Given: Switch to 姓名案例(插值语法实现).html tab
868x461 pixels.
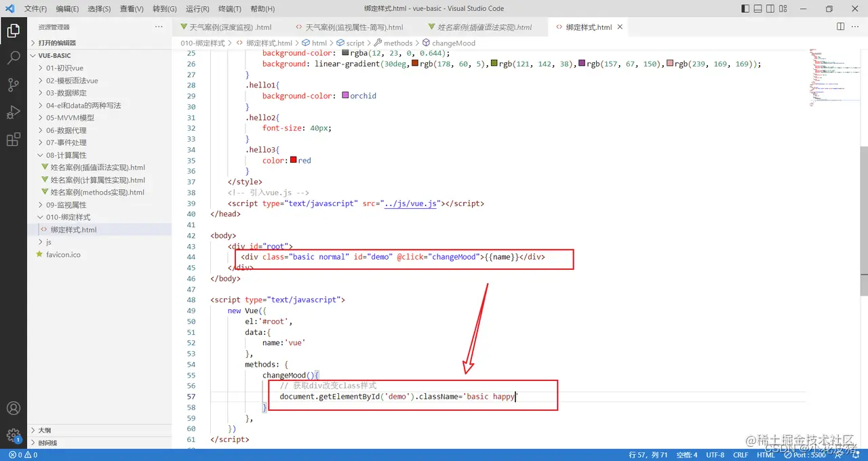Looking at the screenshot, I should point(484,27).
